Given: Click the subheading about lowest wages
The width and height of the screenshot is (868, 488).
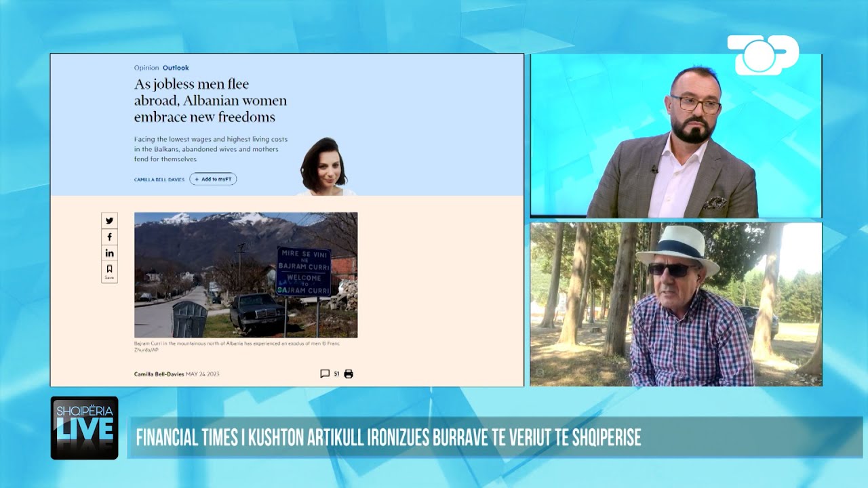Looking at the screenshot, I should point(211,149).
